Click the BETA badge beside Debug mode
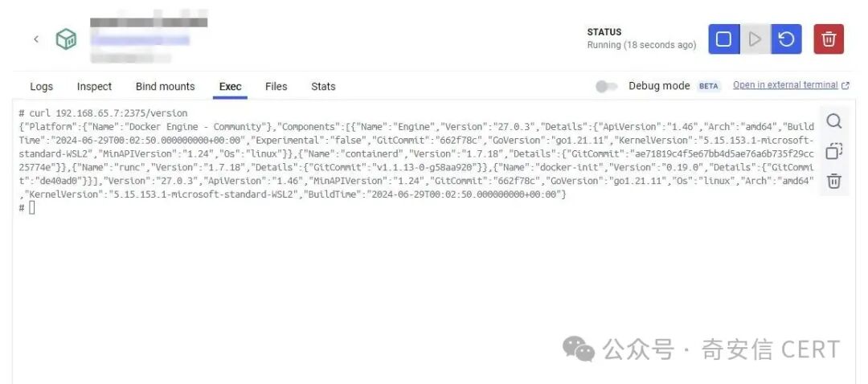 pyautogui.click(x=709, y=86)
